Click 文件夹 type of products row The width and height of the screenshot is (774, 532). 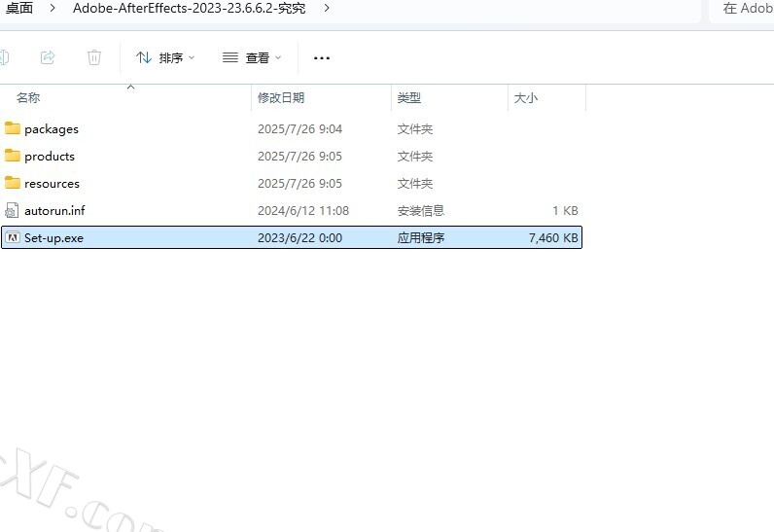pos(414,156)
